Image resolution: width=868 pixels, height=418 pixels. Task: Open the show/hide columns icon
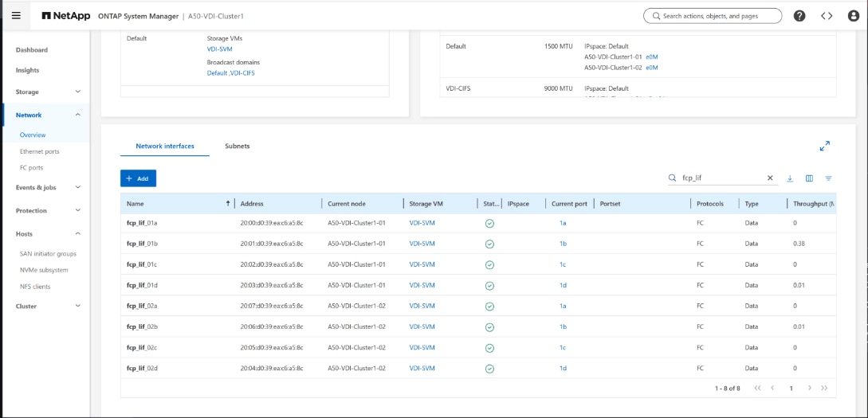(x=809, y=178)
